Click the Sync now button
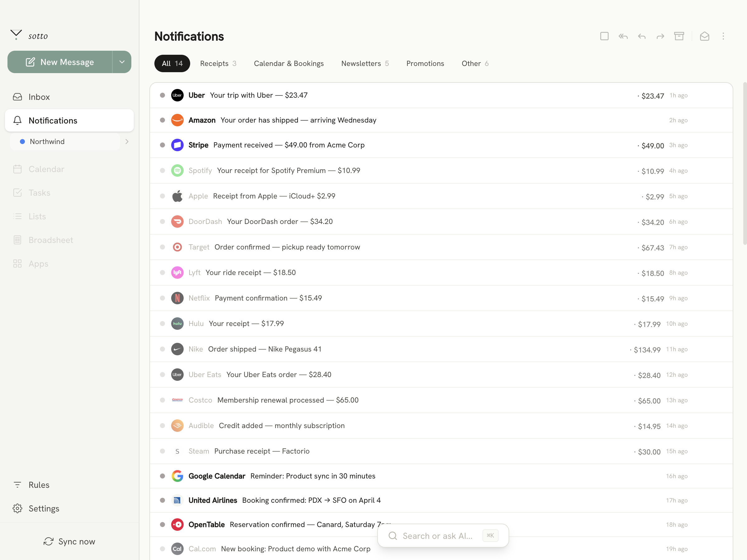This screenshot has width=747, height=560. [x=69, y=541]
